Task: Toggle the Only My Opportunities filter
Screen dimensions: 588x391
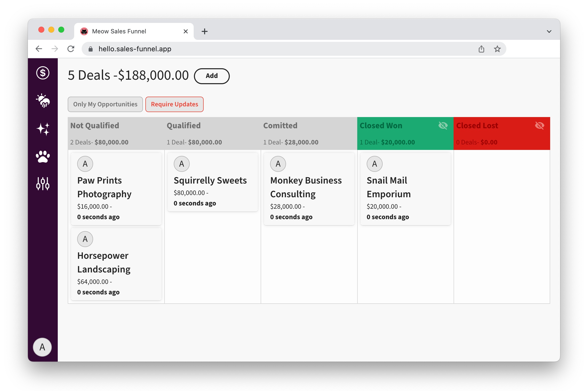Action: (105, 104)
